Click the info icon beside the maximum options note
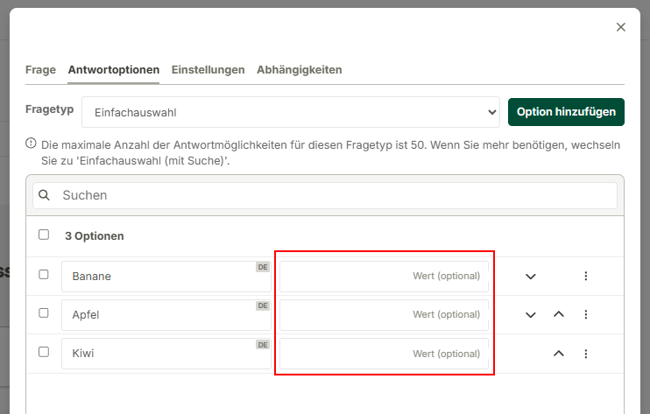 (31, 143)
